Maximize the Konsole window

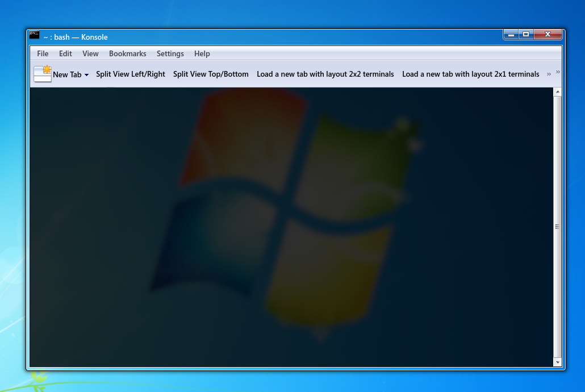pyautogui.click(x=526, y=34)
